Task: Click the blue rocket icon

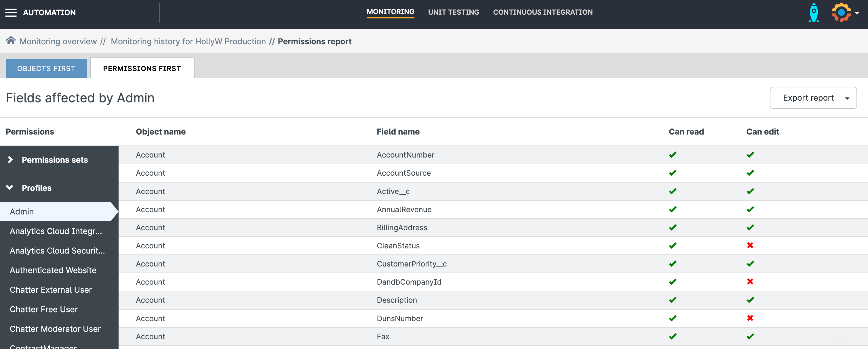Action: pos(813,13)
